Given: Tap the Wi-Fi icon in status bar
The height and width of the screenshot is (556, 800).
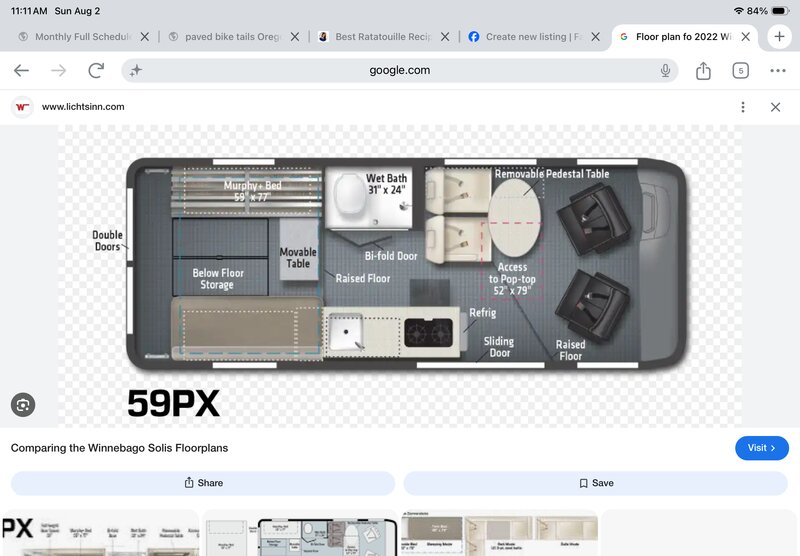Looking at the screenshot, I should pos(738,11).
